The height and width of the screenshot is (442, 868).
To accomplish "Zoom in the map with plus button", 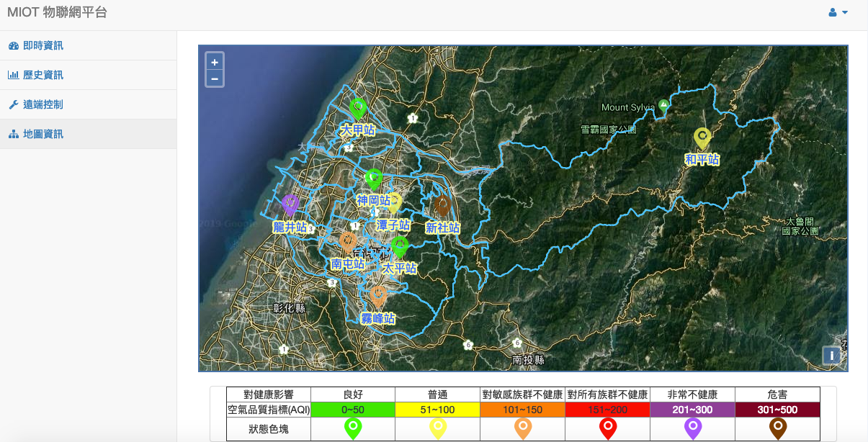I will tap(215, 62).
